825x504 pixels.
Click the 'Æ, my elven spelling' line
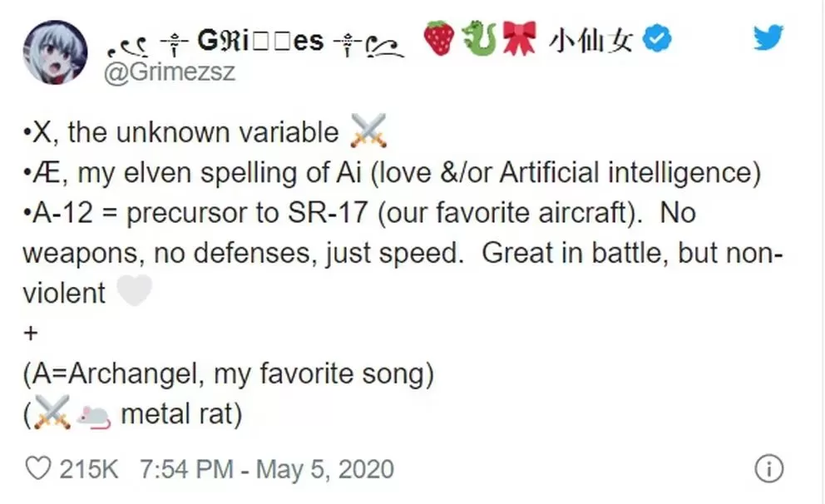click(x=392, y=173)
